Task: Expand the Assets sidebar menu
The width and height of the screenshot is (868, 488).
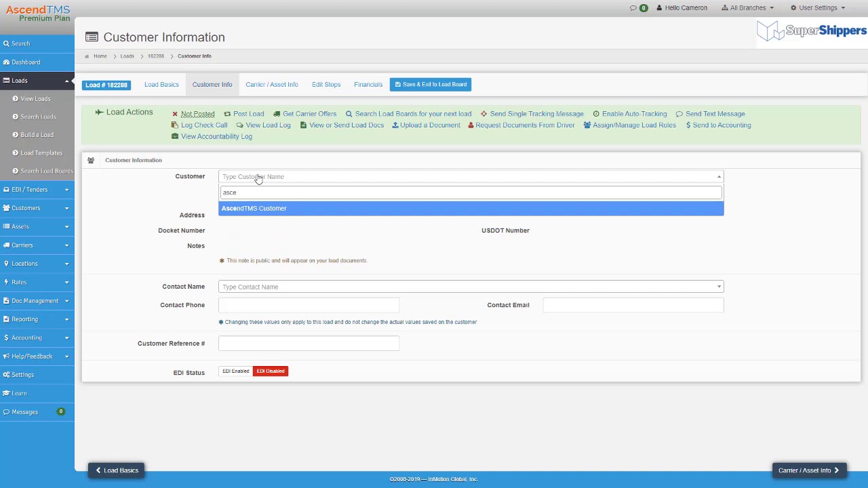Action: pyautogui.click(x=37, y=226)
